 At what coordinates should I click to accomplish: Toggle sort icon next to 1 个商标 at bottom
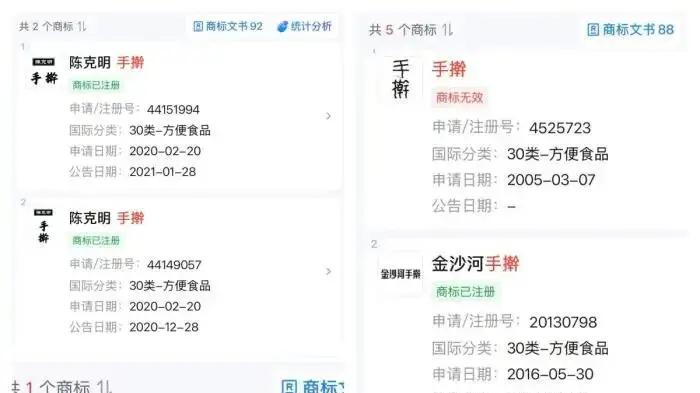pyautogui.click(x=104, y=386)
